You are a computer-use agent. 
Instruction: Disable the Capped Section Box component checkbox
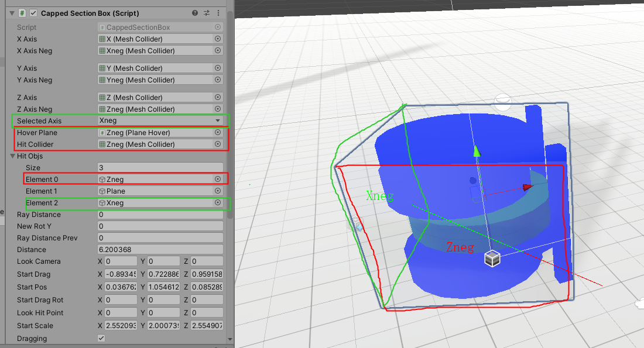coord(33,13)
